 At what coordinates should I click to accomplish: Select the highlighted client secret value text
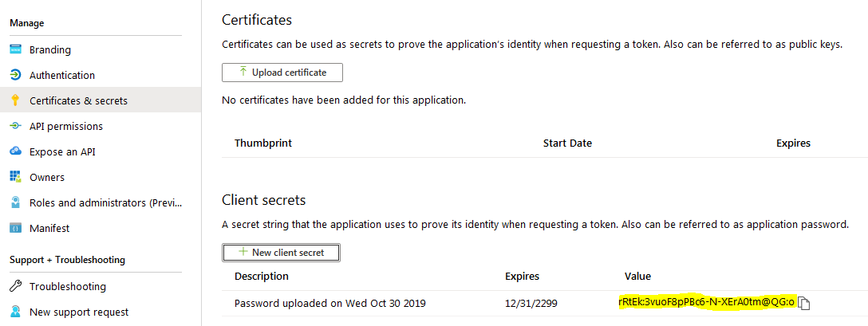(x=706, y=302)
